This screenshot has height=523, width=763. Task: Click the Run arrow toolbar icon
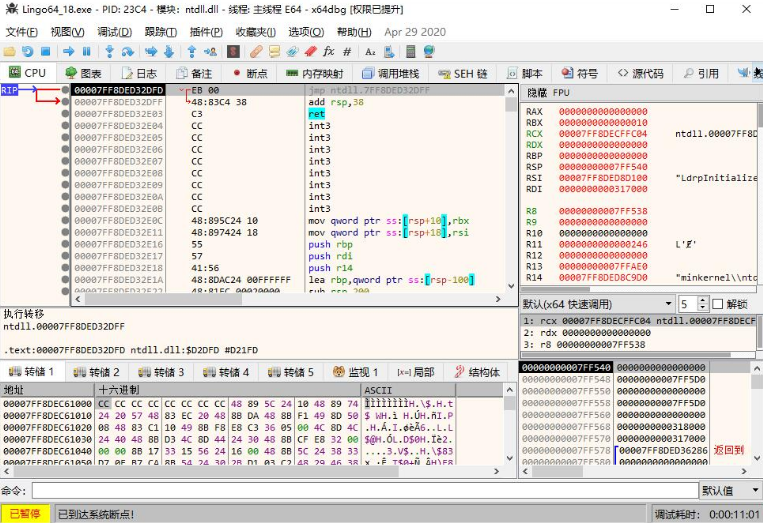click(70, 51)
